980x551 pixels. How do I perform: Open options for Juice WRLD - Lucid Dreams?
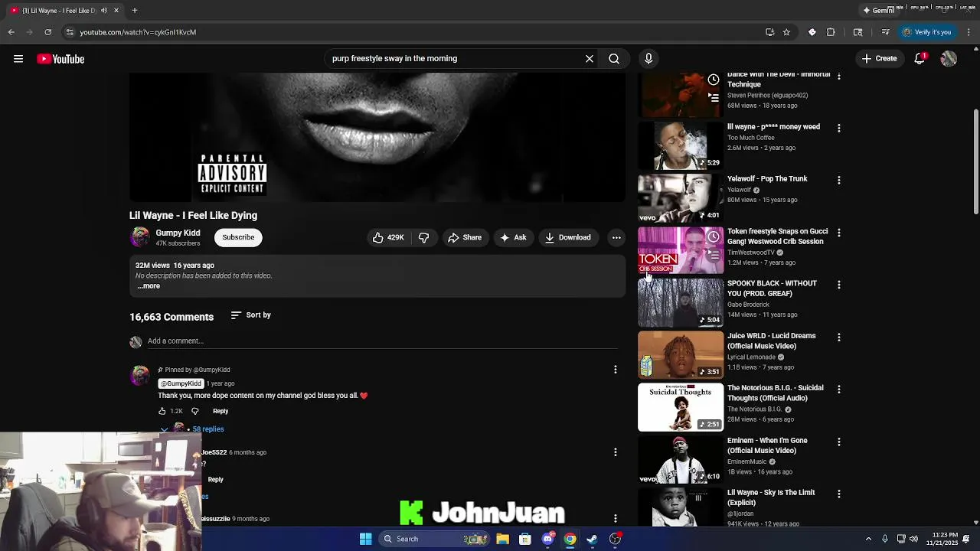[839, 337]
